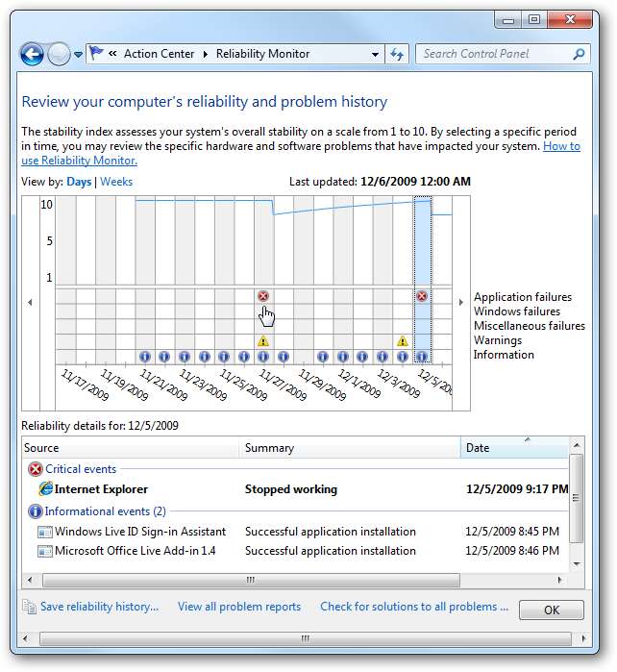Click the 'Stopped working' summary text

pos(291,489)
